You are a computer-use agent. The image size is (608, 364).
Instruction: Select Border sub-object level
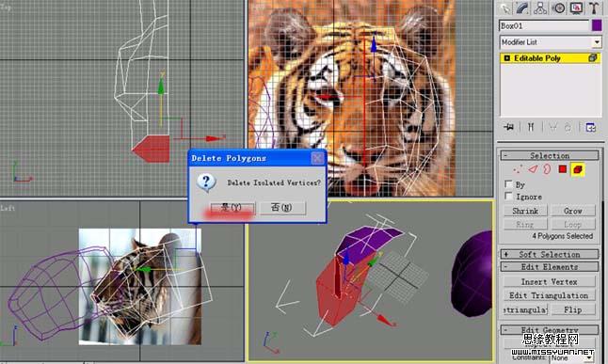547,169
